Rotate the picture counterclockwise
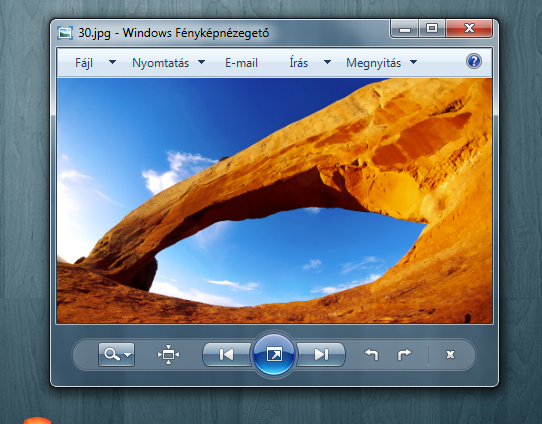 (372, 354)
